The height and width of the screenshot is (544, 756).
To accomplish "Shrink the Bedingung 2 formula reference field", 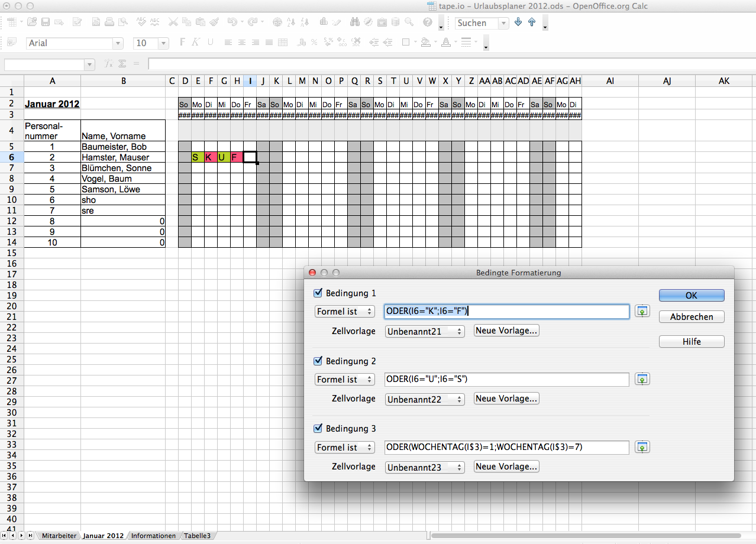I will 642,379.
